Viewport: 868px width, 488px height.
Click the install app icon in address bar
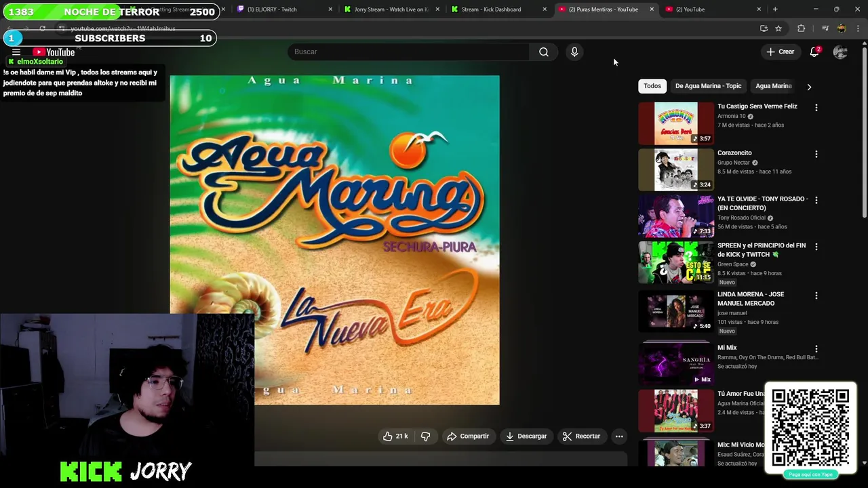[x=764, y=28]
